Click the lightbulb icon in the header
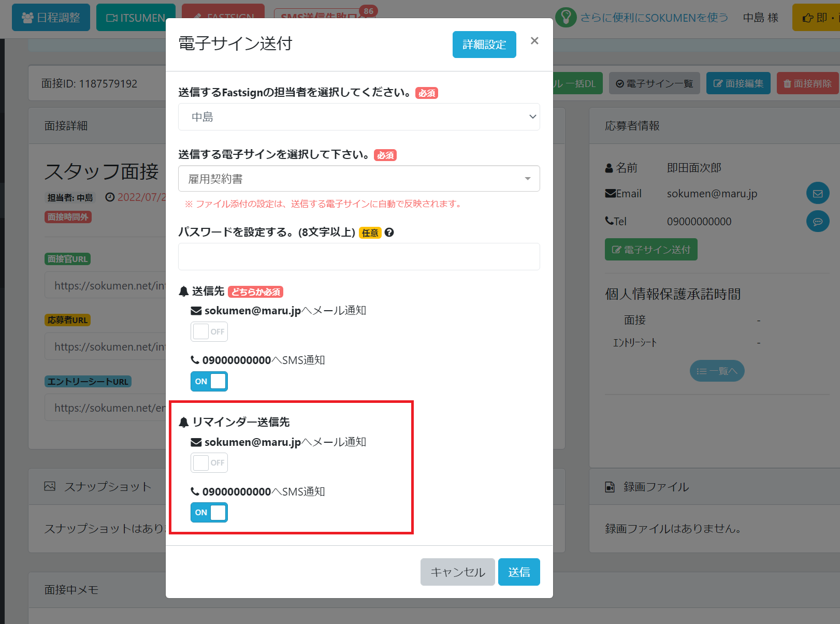Viewport: 840px width, 624px height. (x=566, y=18)
